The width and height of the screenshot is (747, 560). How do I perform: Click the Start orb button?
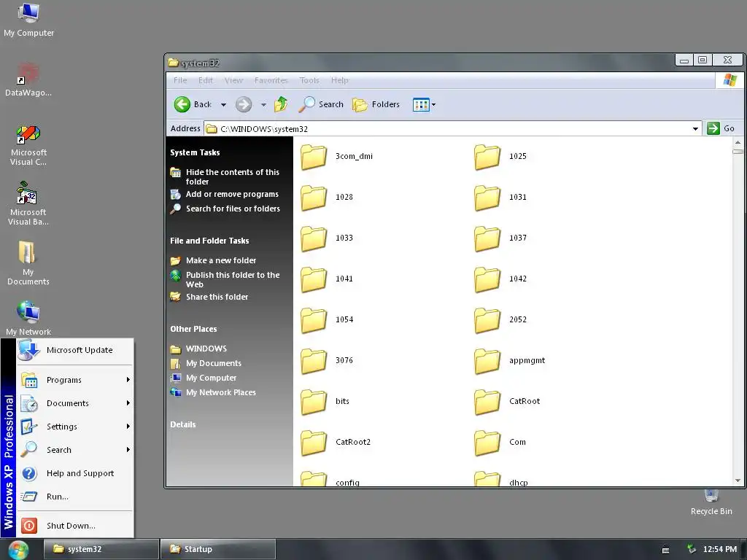18,550
